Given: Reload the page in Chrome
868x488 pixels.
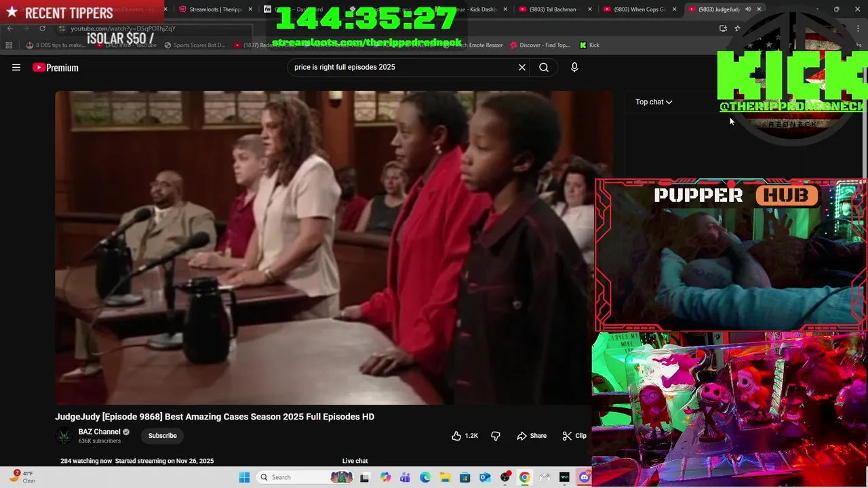Looking at the screenshot, I should 42,28.
